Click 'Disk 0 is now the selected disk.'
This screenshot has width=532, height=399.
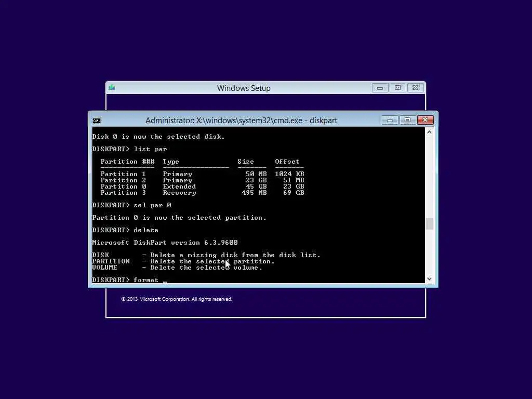tap(158, 137)
